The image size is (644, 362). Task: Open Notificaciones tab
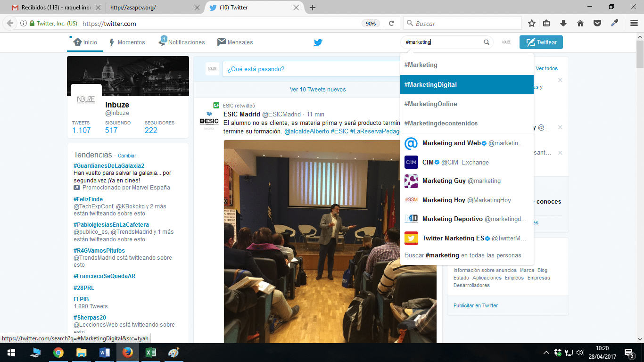click(182, 42)
